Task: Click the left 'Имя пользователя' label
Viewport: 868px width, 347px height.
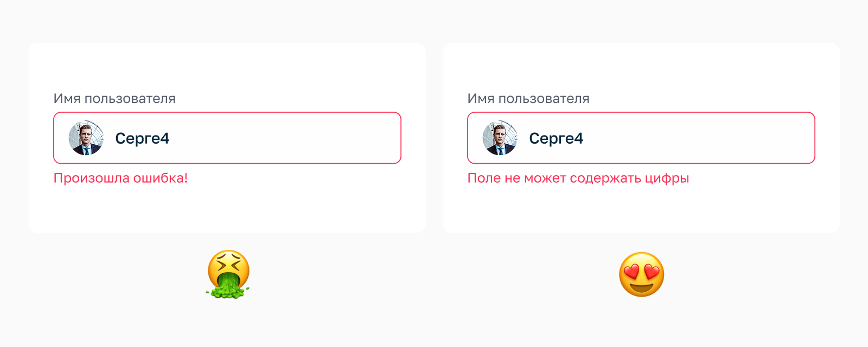Action: click(x=114, y=98)
